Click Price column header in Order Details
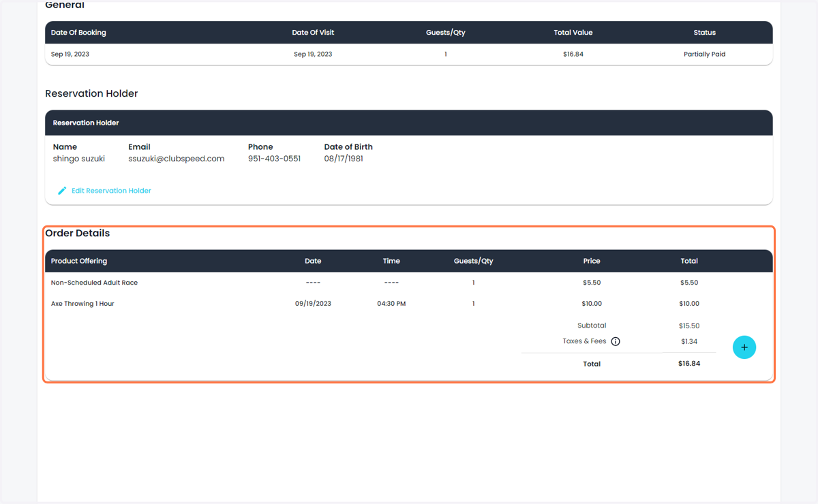This screenshot has width=818, height=504. [x=592, y=261]
